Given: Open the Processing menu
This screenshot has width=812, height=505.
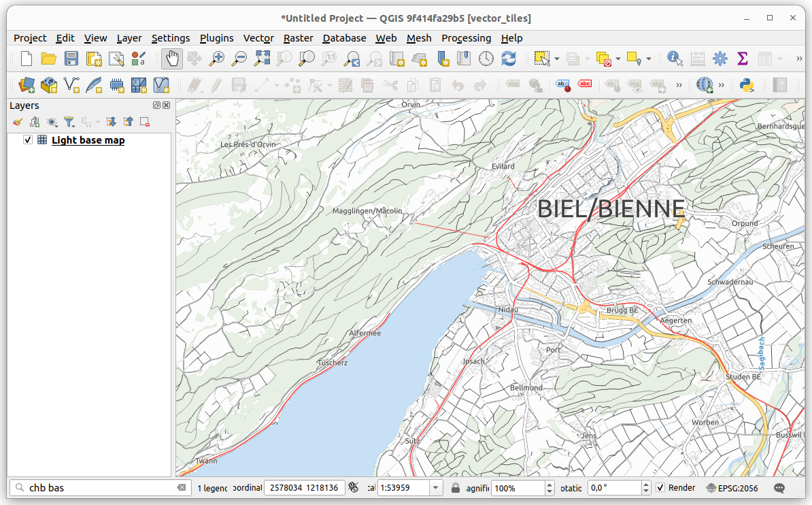Looking at the screenshot, I should (x=466, y=38).
